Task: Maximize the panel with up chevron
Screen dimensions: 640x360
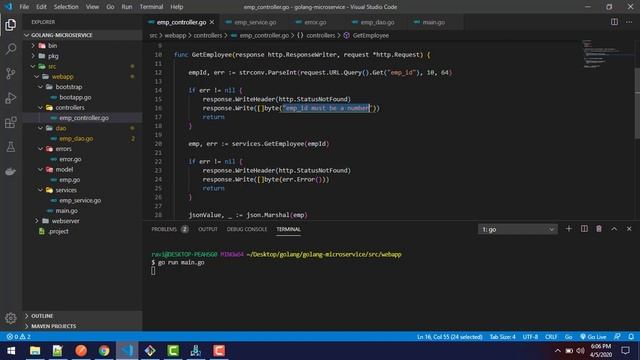Action: (614, 229)
